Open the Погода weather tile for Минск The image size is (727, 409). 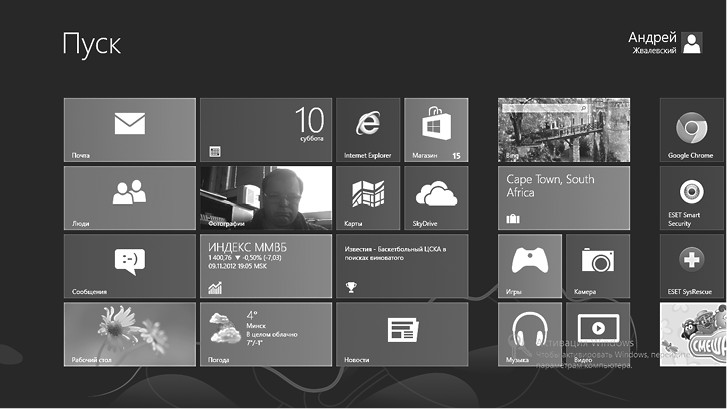265,334
